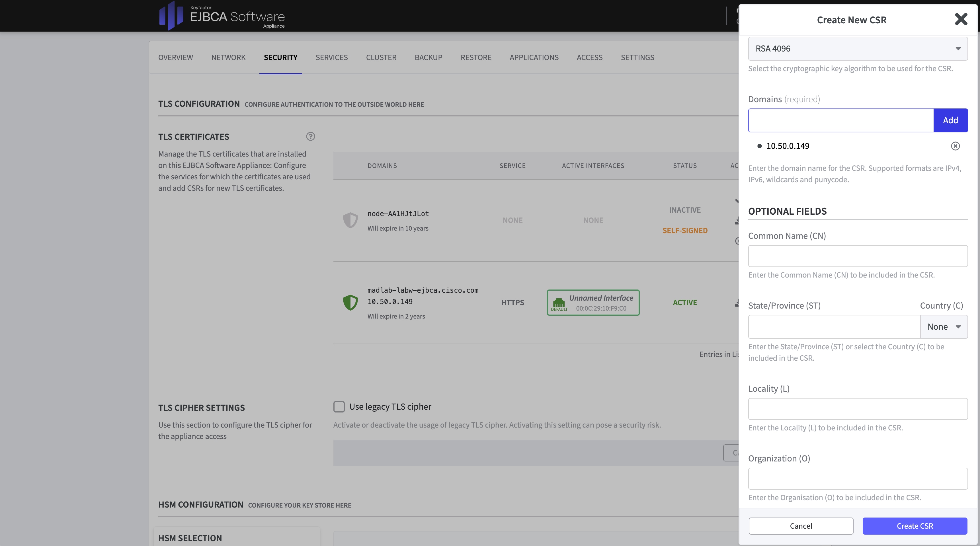
Task: Click the EJBCA Software Appliance logo
Action: tap(222, 16)
